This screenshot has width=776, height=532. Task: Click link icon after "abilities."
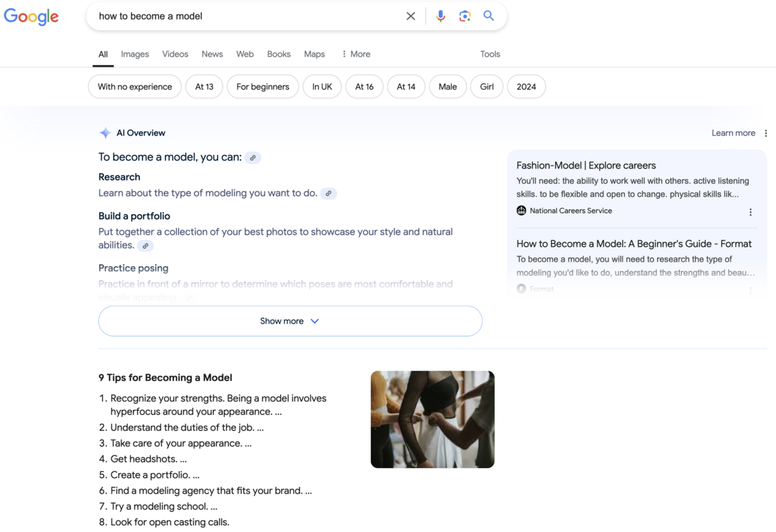point(145,246)
